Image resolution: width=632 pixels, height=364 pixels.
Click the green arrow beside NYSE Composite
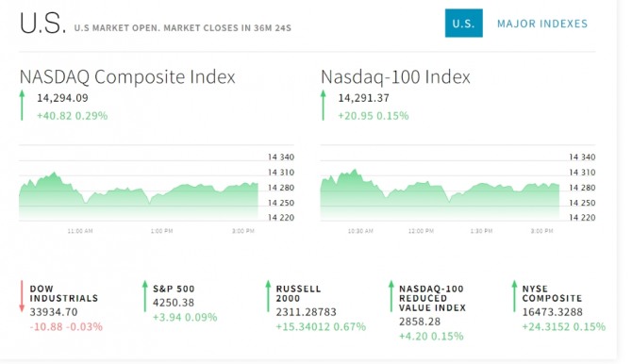[x=514, y=296]
